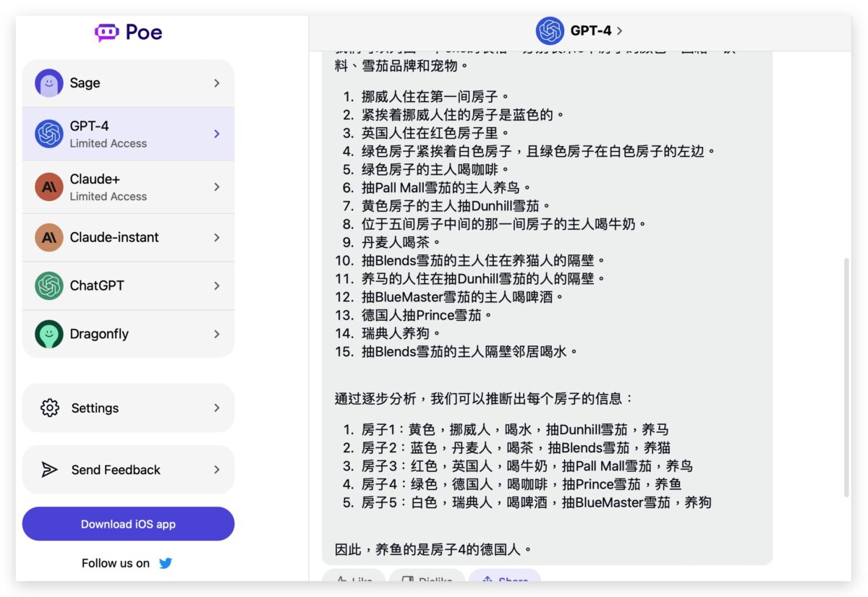Open the Settings page
Image resolution: width=868 pixels, height=597 pixels.
pos(128,408)
